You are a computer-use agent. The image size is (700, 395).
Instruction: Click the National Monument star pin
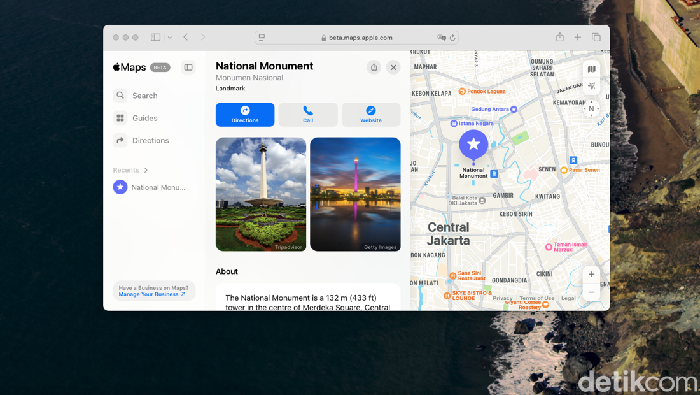click(x=473, y=145)
